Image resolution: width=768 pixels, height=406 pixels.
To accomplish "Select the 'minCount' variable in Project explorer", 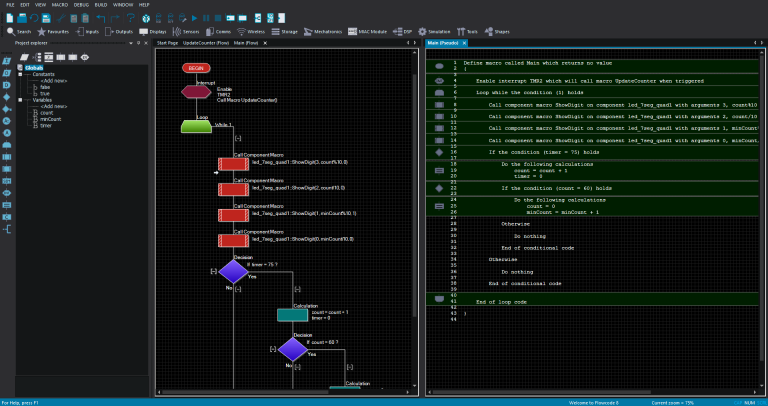I will tap(50, 119).
